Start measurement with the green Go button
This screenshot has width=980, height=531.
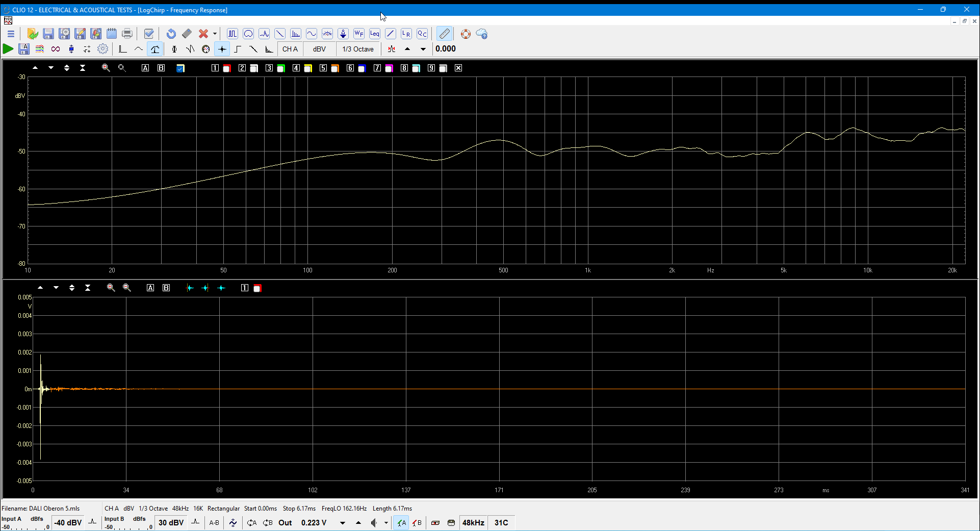click(x=8, y=49)
